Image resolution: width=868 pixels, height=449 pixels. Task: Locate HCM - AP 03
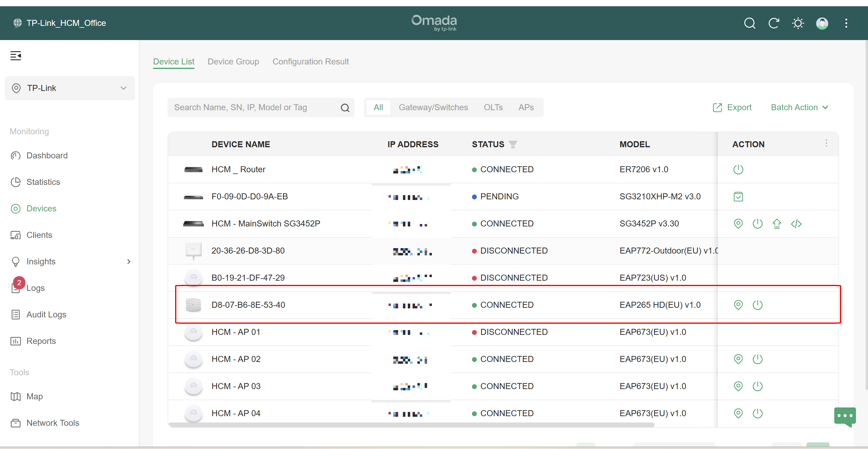tap(738, 386)
